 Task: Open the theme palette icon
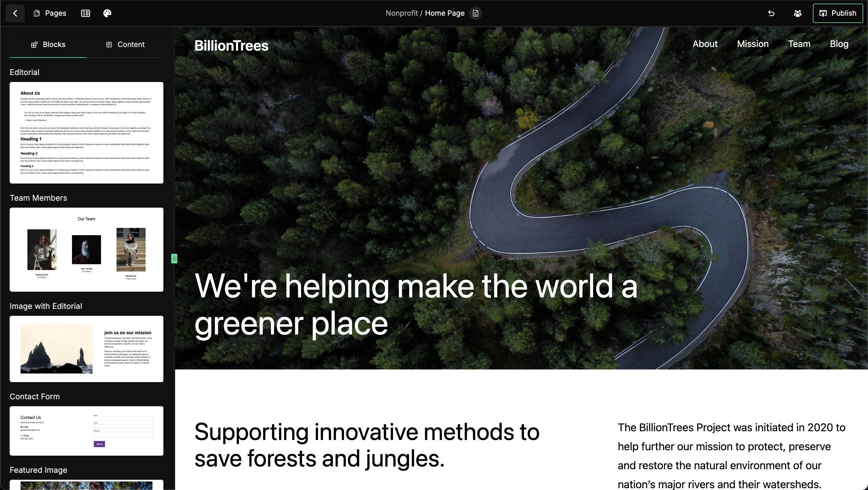pos(107,13)
